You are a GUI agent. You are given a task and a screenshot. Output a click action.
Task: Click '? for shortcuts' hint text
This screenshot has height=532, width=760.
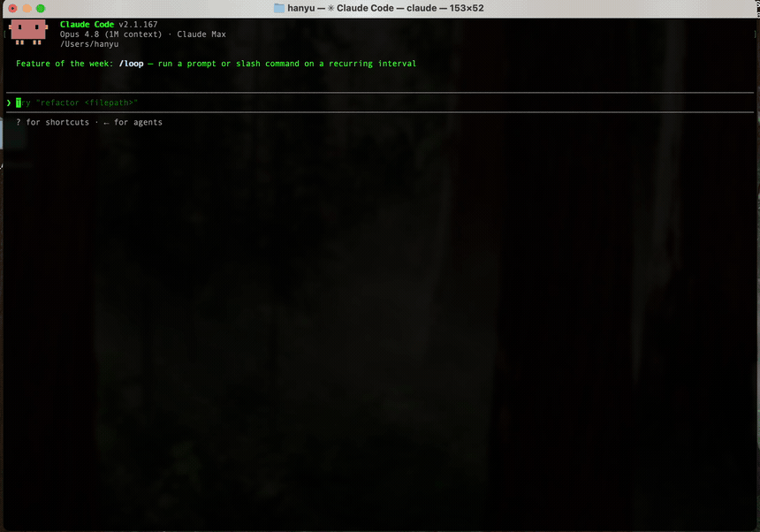click(x=52, y=122)
